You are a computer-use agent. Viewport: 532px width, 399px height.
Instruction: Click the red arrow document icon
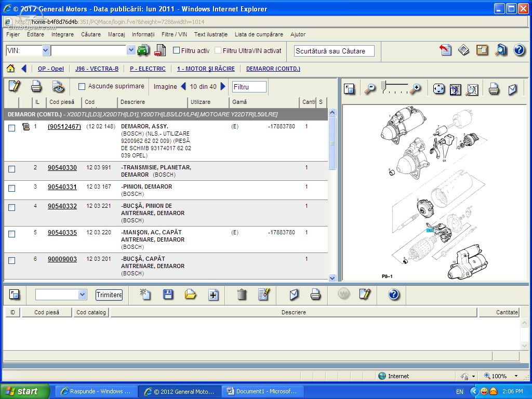point(445,50)
